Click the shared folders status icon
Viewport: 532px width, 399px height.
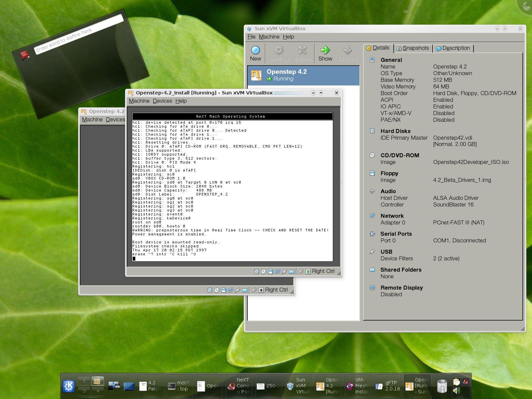pyautogui.click(x=292, y=271)
